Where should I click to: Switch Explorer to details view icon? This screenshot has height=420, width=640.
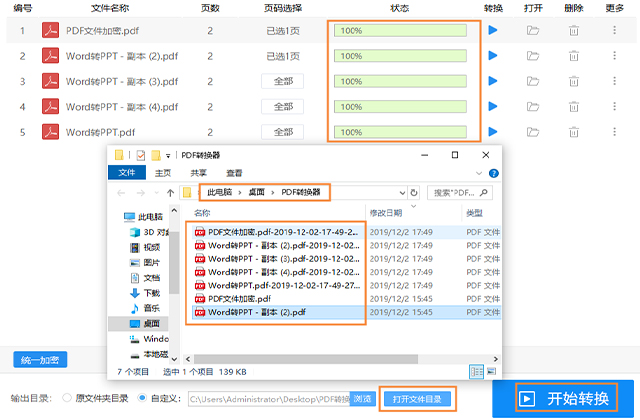point(476,371)
